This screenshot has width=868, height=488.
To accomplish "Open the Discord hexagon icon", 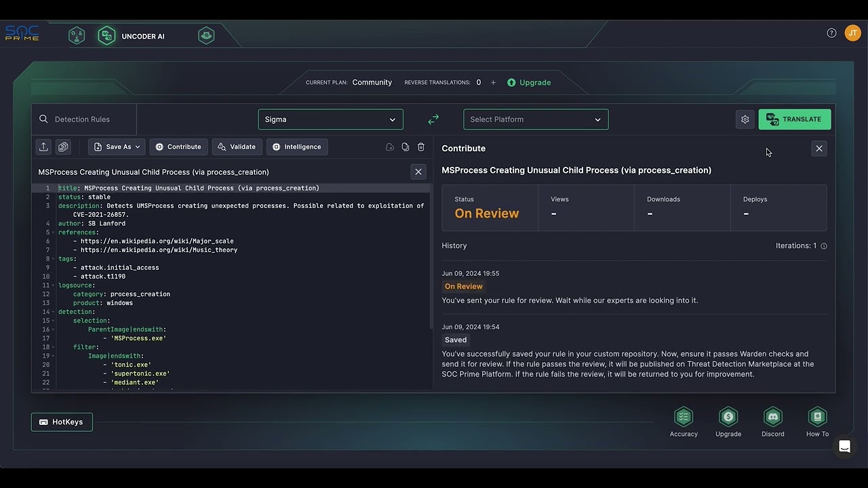I will tap(773, 417).
